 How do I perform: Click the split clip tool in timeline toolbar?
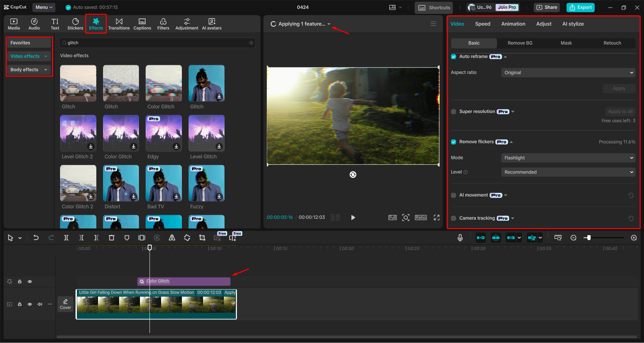(x=66, y=238)
